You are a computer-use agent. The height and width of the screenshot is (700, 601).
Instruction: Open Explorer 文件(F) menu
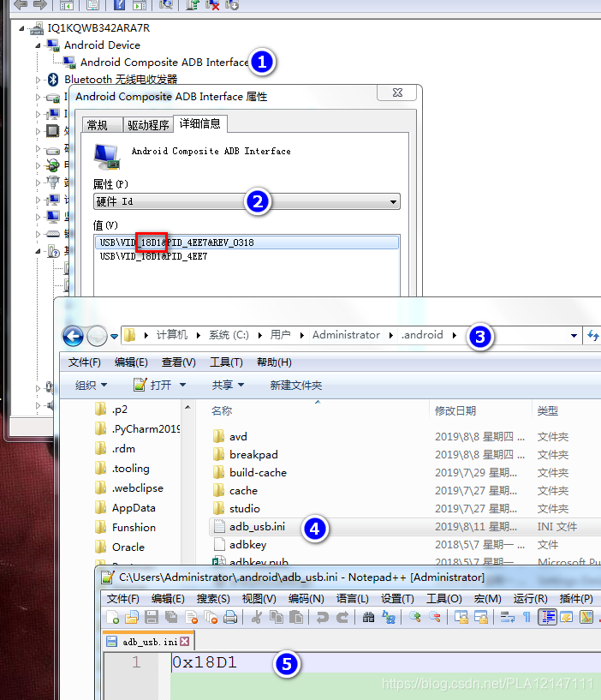click(84, 362)
